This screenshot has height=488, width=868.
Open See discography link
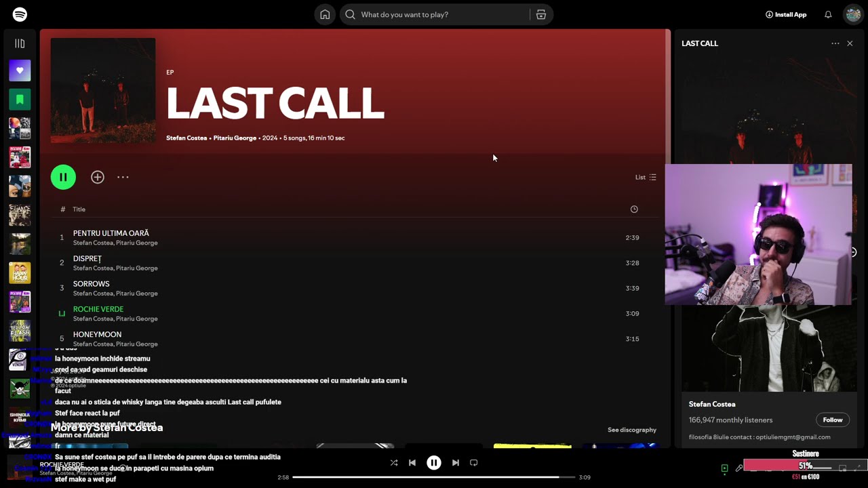(632, 430)
